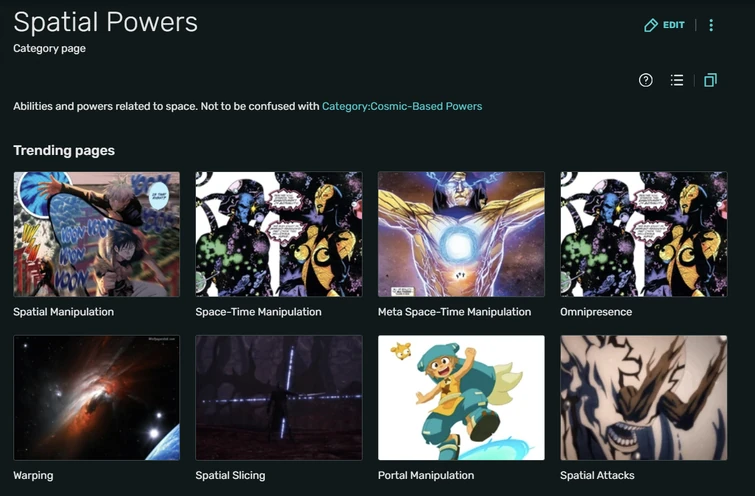Open the Portal Manipulation cartoon thumbnail
This screenshot has height=496, width=755.
click(x=461, y=398)
